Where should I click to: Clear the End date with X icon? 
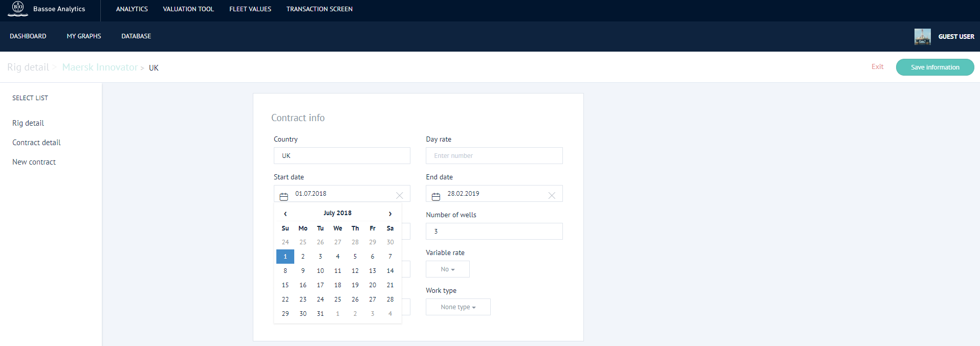552,195
